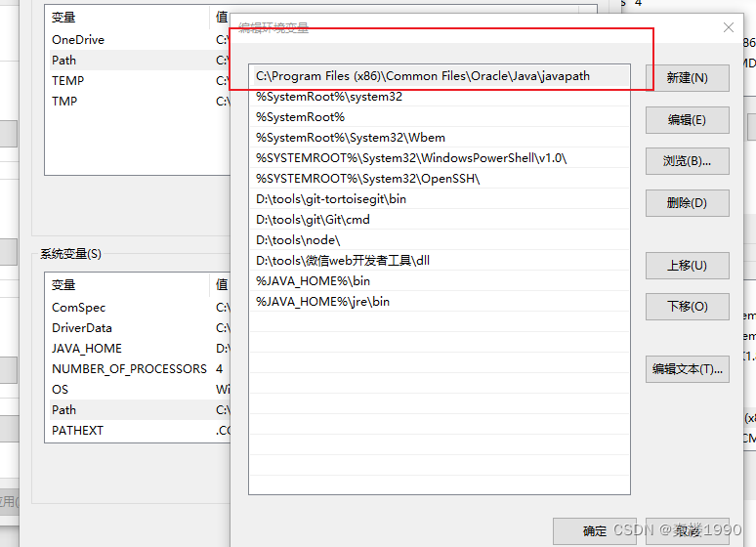Select the D:\tools\node\ entry
756x547 pixels.
pos(440,239)
